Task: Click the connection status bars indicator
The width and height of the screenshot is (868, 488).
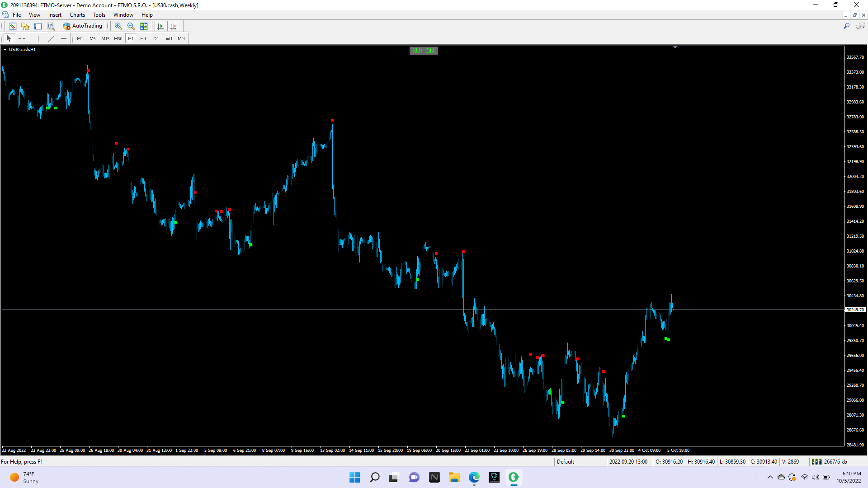Action: click(x=816, y=461)
